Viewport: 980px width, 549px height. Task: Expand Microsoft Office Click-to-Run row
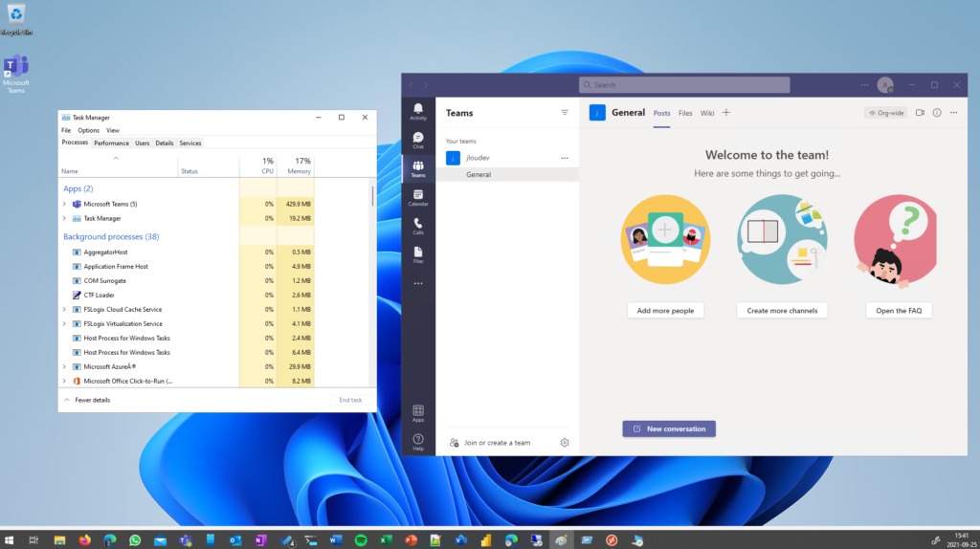64,381
